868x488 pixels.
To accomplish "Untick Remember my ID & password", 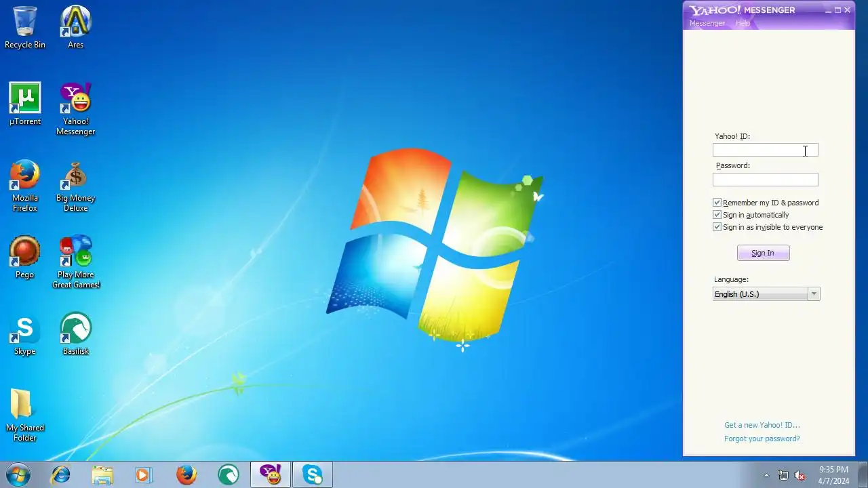I will tap(717, 203).
